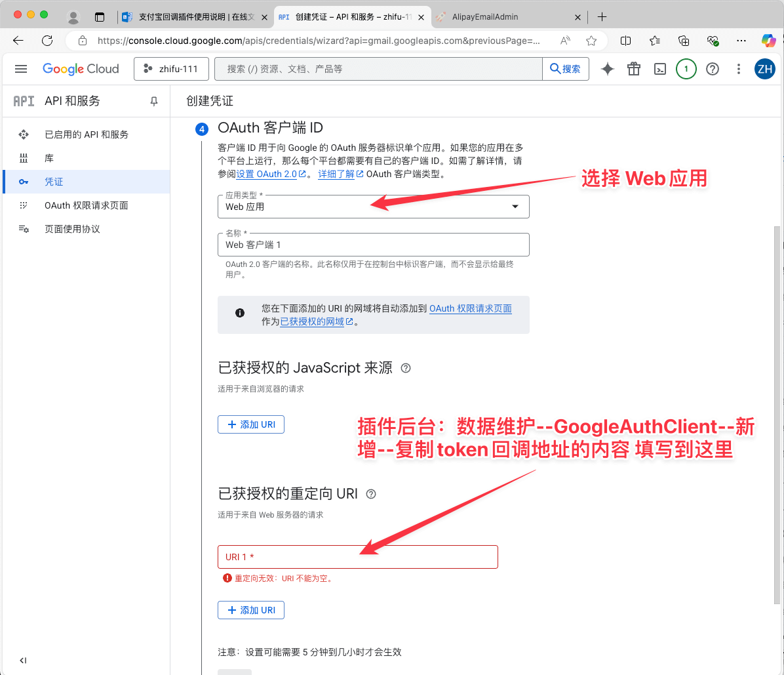Open the help question mark icon in header
This screenshot has width=784, height=675.
click(713, 69)
